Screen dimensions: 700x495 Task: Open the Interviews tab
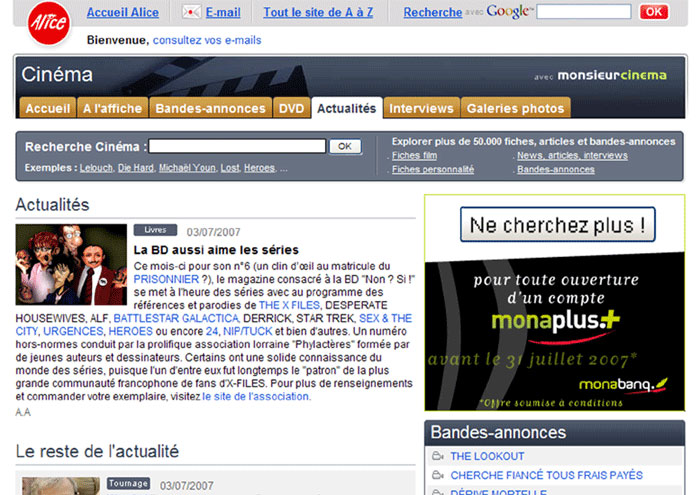pyautogui.click(x=421, y=108)
